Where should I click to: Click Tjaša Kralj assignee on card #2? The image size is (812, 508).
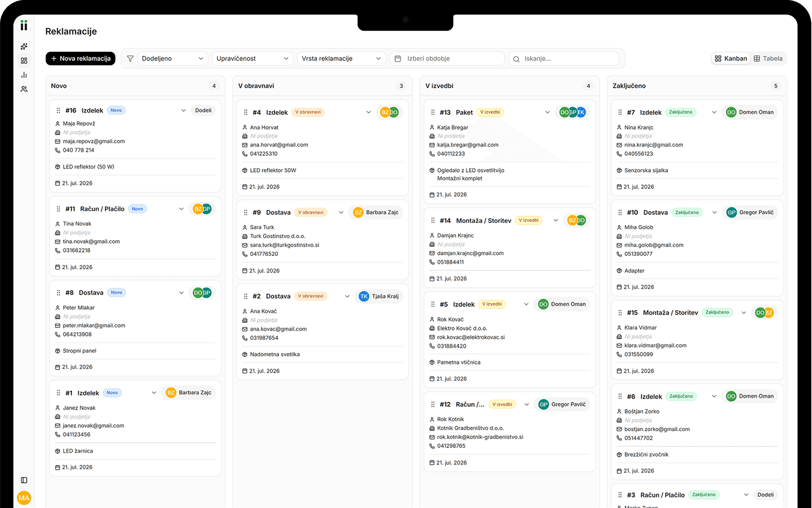point(379,296)
